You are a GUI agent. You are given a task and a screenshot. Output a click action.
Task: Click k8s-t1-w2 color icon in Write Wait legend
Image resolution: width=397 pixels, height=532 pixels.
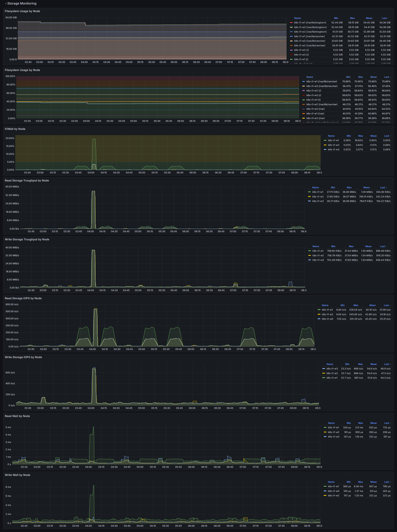(325, 496)
